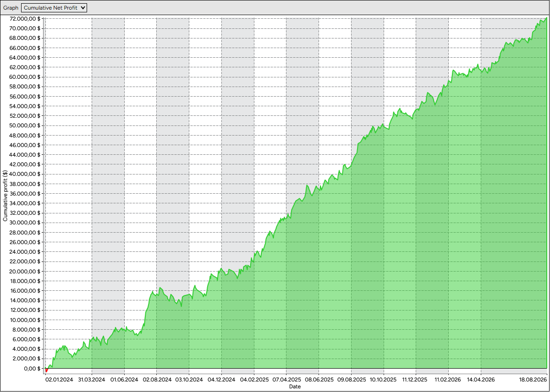Click the 50.000,00 $ axis label
This screenshot has height=392, width=550.
tap(25, 125)
